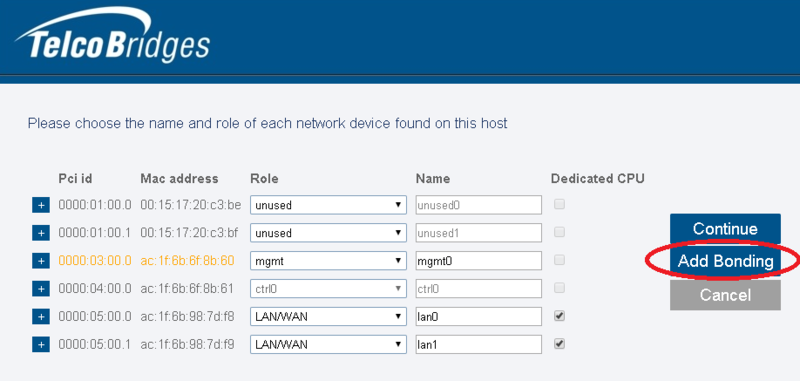Click Pci id 0000:04:00.0 text

pyautogui.click(x=95, y=289)
